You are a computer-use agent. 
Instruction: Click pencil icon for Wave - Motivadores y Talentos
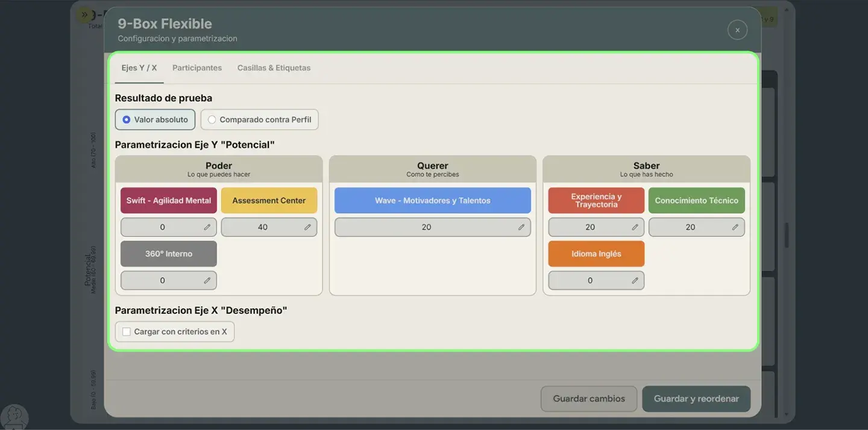tap(521, 227)
